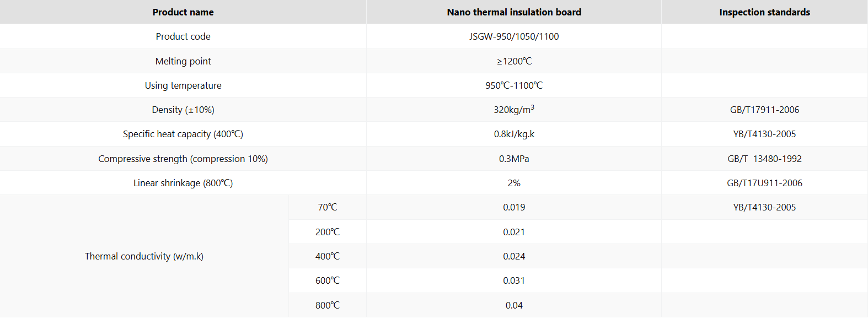Select the 70℃ temperature cell
Image resolution: width=868 pixels, height=319 pixels.
[x=328, y=207]
